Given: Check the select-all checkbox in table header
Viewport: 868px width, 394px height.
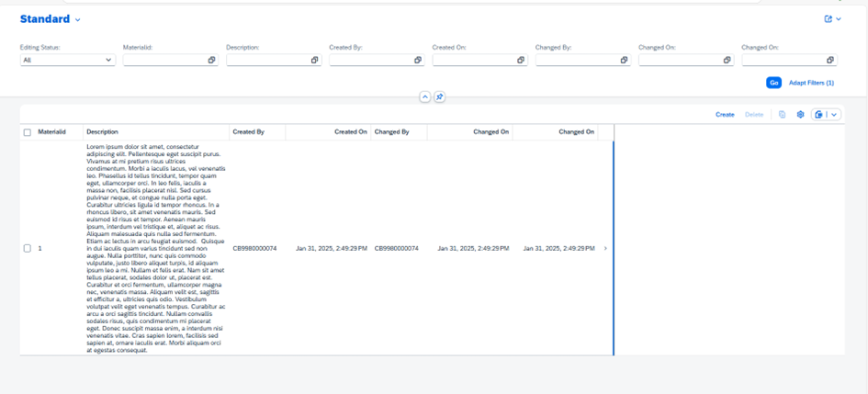Looking at the screenshot, I should pos(28,132).
